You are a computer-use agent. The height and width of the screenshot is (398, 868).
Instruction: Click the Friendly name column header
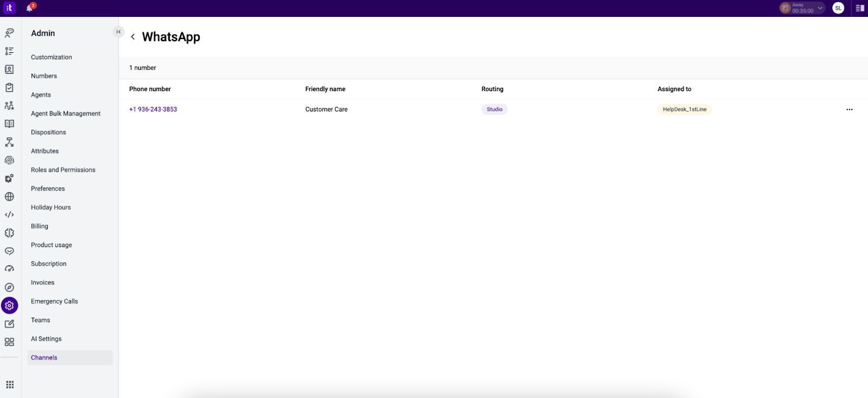coord(325,89)
